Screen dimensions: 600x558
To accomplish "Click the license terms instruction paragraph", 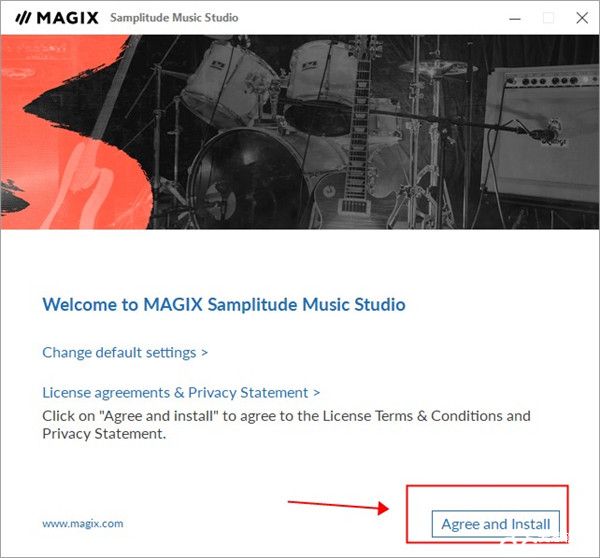I will click(x=286, y=425).
